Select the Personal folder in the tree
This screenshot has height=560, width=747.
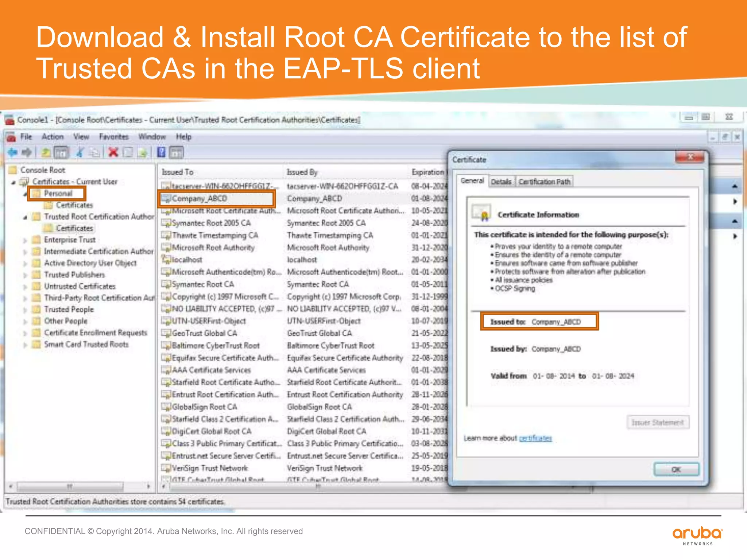coord(58,193)
